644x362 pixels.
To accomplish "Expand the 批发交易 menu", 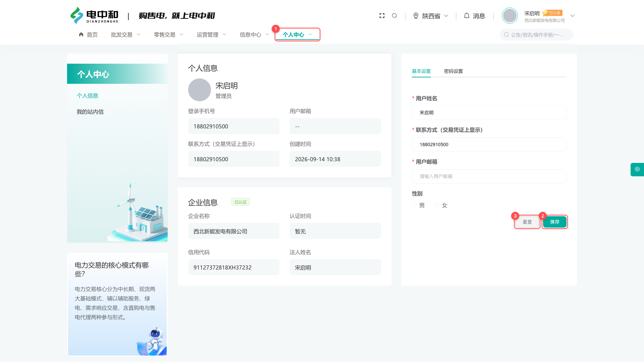I will pos(126,35).
